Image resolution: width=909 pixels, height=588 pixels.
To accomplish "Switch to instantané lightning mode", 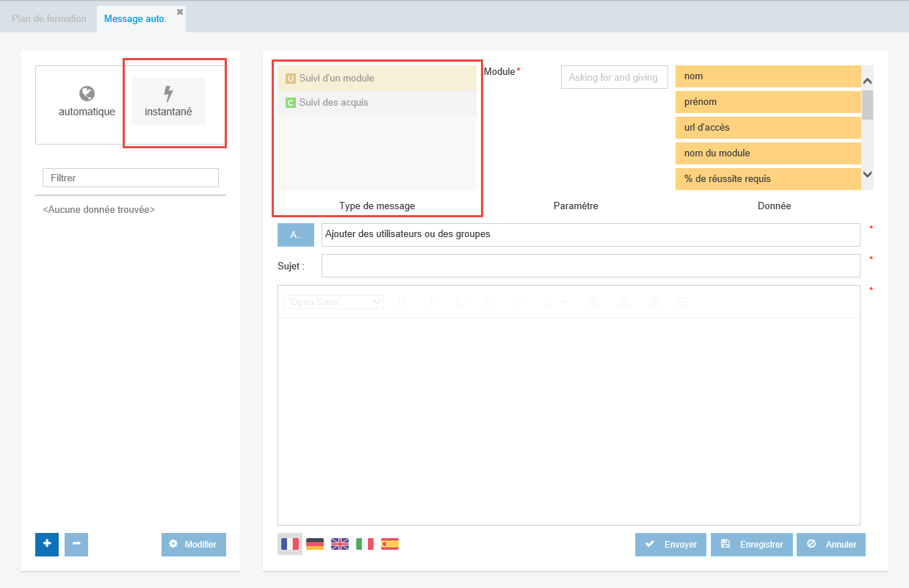I will point(168,101).
